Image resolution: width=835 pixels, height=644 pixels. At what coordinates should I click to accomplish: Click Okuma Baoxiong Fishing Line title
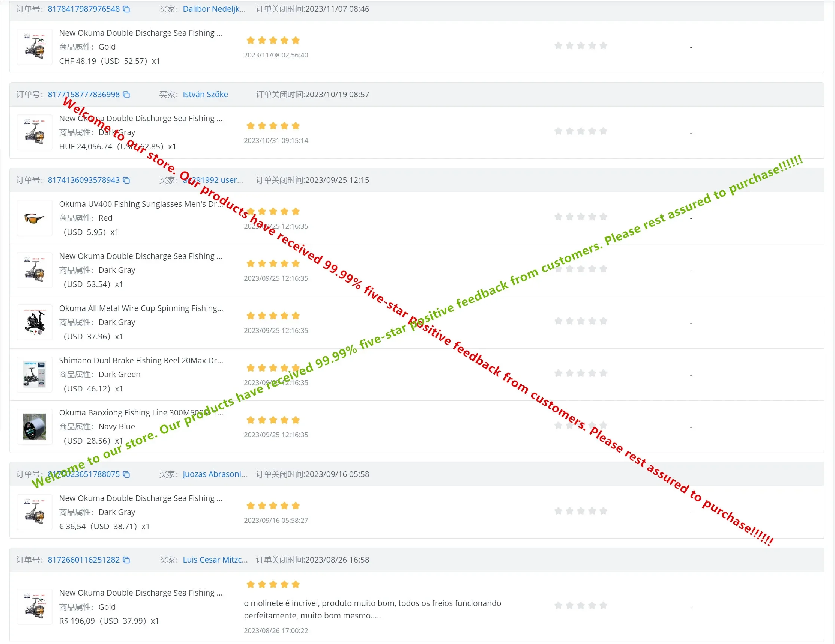click(x=141, y=413)
